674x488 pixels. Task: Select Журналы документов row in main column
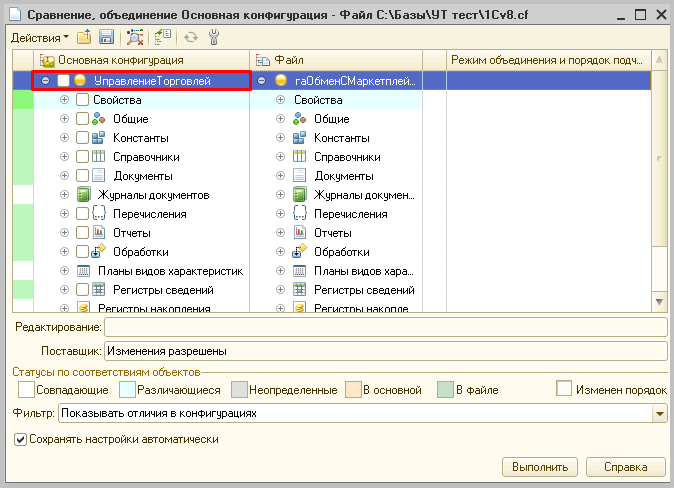coord(142,195)
